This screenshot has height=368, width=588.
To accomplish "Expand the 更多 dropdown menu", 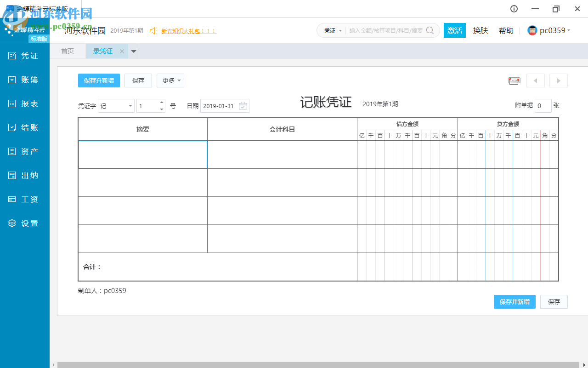I will click(170, 80).
